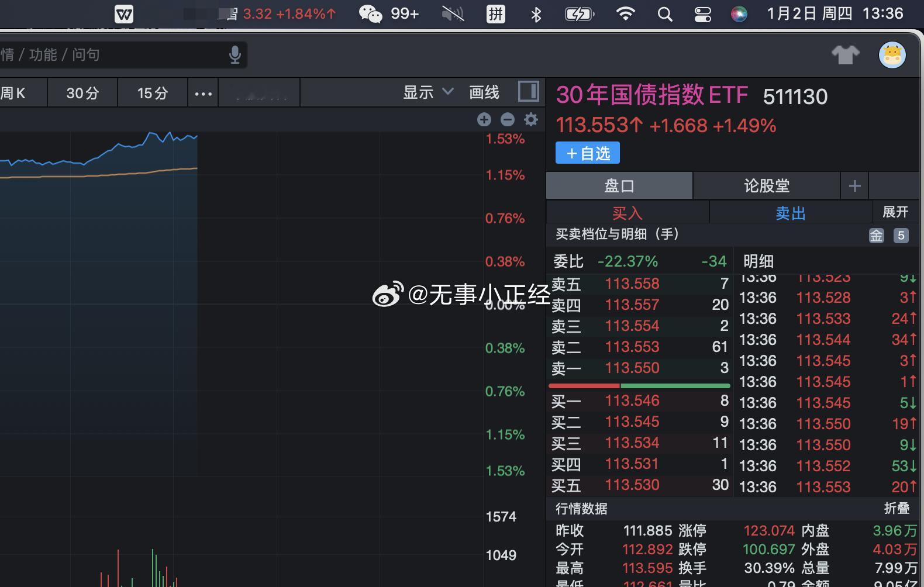Open Bluetooth menu bar icon
Viewport: 924px width, 587px height.
pos(536,14)
